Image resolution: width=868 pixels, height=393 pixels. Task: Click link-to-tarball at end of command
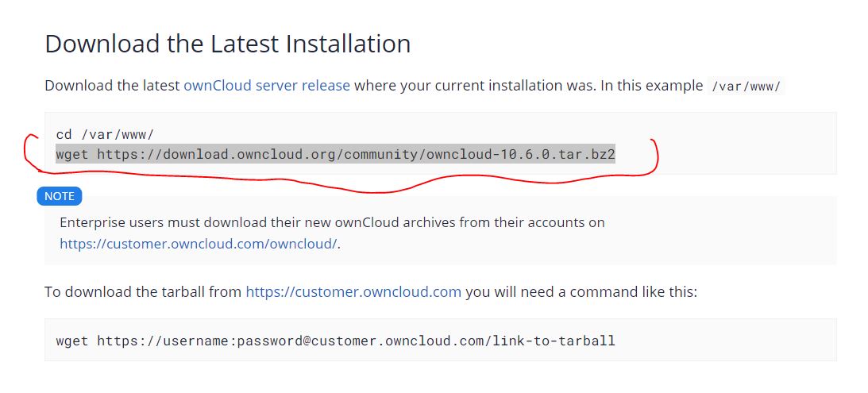(x=554, y=340)
